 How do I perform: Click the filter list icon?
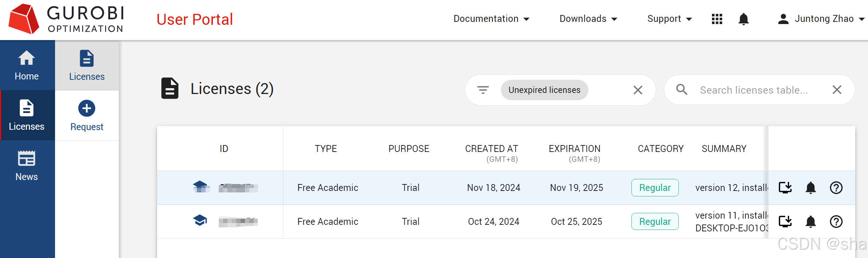[x=483, y=90]
